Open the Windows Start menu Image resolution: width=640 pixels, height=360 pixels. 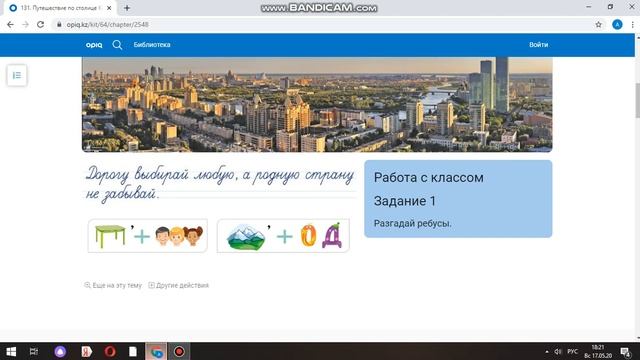(11, 351)
